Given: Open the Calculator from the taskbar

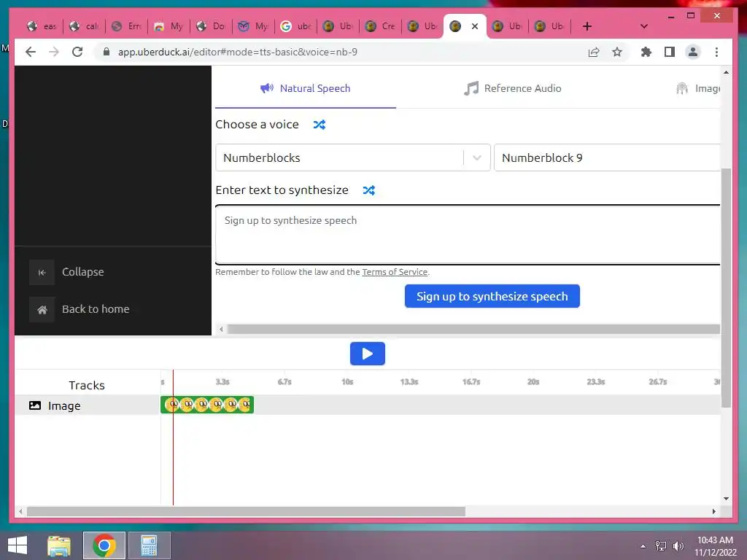Looking at the screenshot, I should [149, 545].
